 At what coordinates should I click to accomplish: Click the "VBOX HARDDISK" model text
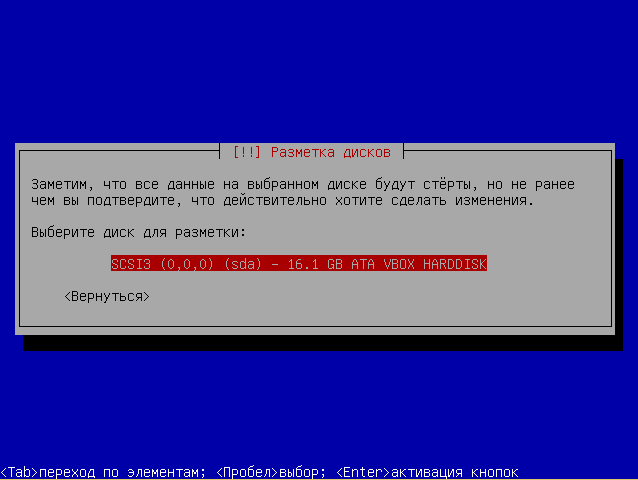[435, 264]
